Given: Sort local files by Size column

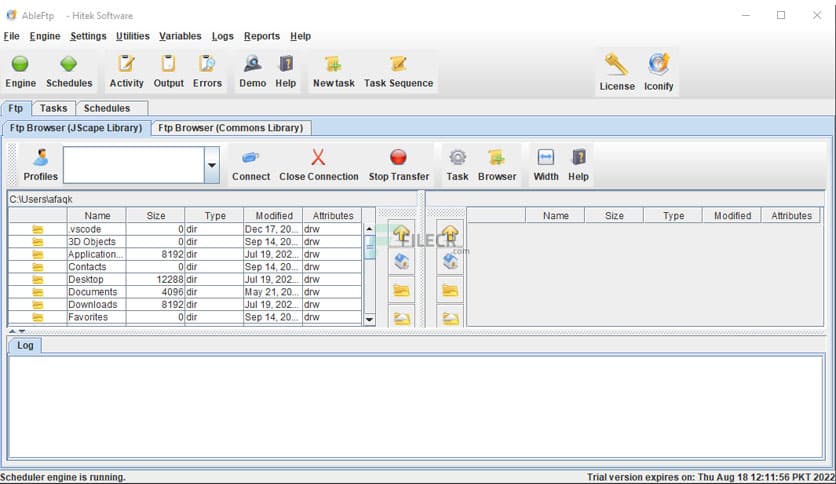Looking at the screenshot, I should pyautogui.click(x=156, y=215).
